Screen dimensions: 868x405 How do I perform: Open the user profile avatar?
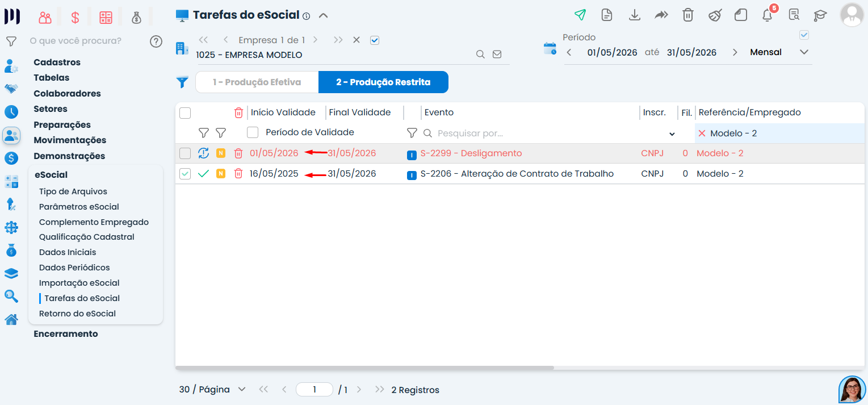pyautogui.click(x=852, y=15)
